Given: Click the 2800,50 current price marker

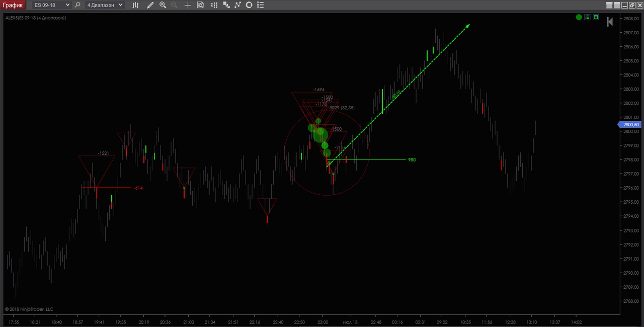Looking at the screenshot, I should pos(629,125).
